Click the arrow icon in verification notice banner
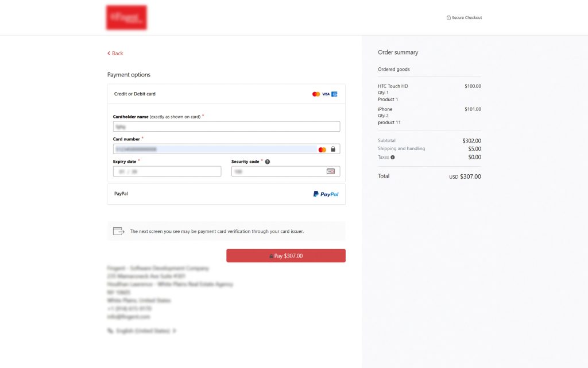Screen dimensions: 588x368 118,231
